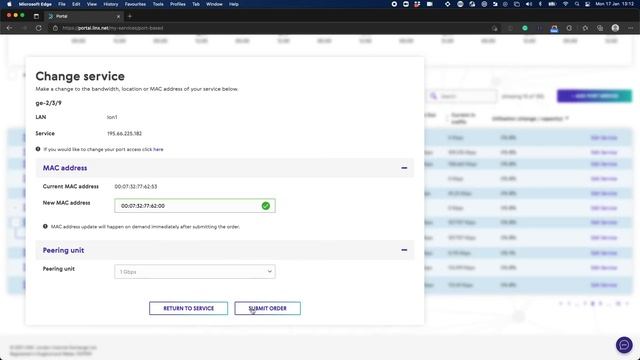Open the Microsoft Edge application menu
Viewport: 640px width, 360px height.
(35, 4)
